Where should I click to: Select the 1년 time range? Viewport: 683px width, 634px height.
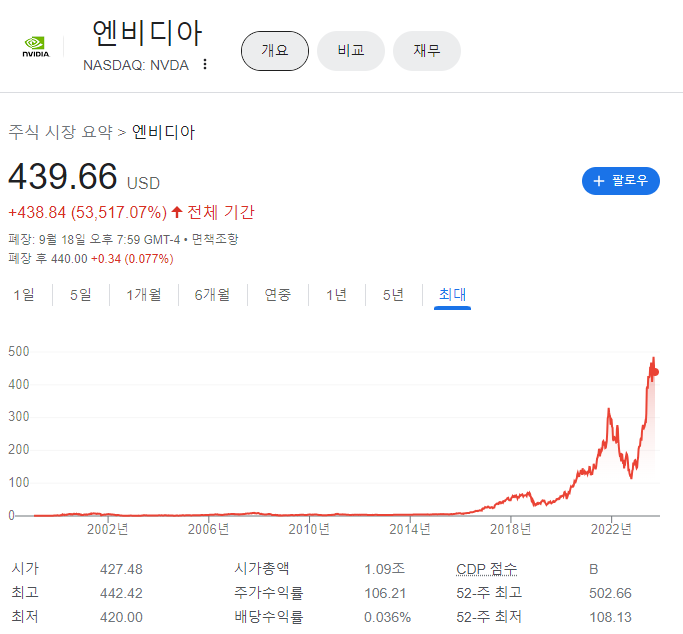[x=336, y=295]
